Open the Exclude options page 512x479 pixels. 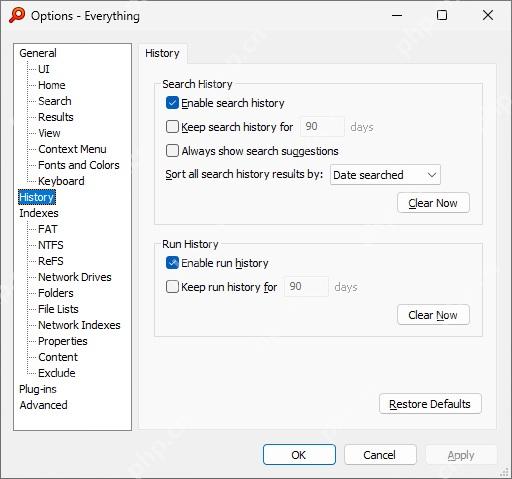tap(57, 373)
